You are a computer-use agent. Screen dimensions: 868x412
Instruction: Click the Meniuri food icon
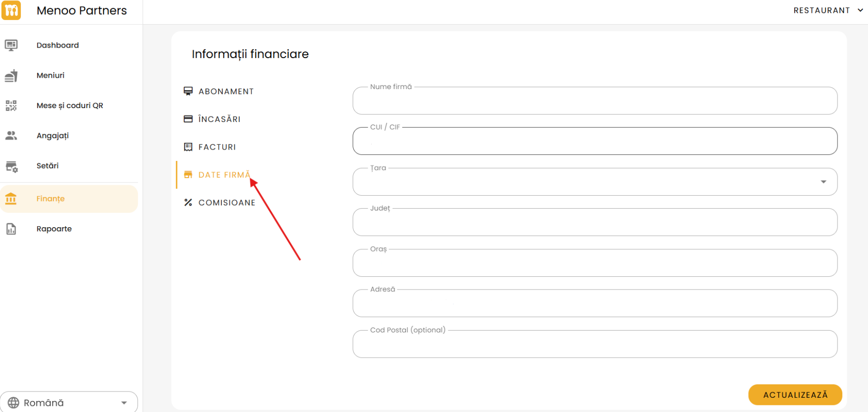coord(11,76)
